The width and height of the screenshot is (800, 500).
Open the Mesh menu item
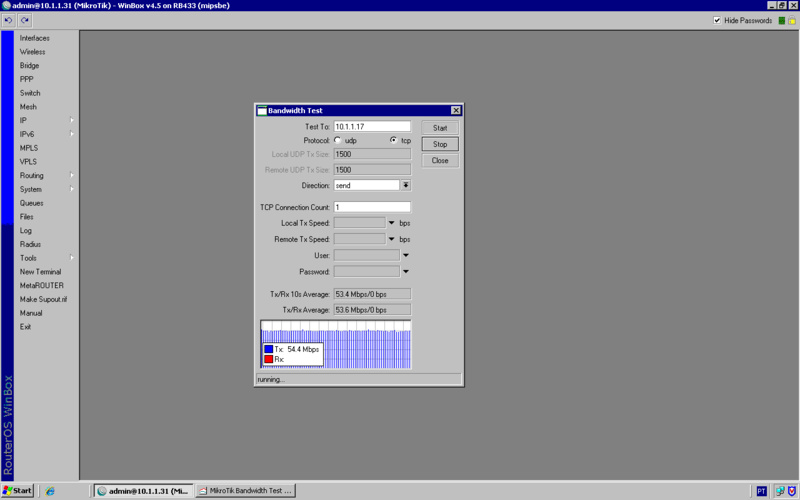tap(28, 107)
